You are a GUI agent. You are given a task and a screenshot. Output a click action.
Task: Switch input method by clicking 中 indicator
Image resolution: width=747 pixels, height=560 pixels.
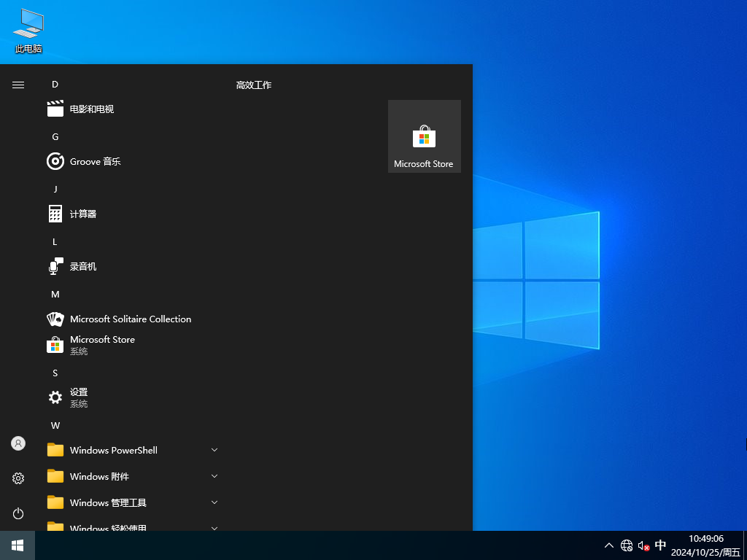click(660, 545)
